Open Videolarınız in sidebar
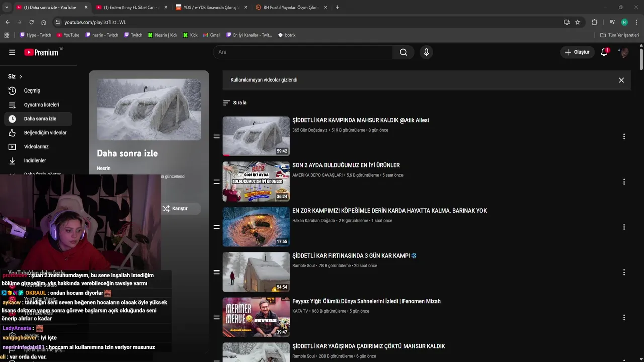644x362 pixels. [38, 147]
